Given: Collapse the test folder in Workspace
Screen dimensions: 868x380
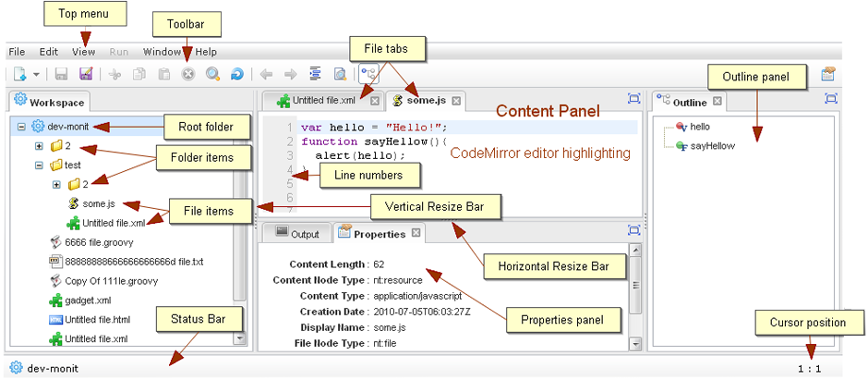Looking at the screenshot, I should pyautogui.click(x=39, y=165).
